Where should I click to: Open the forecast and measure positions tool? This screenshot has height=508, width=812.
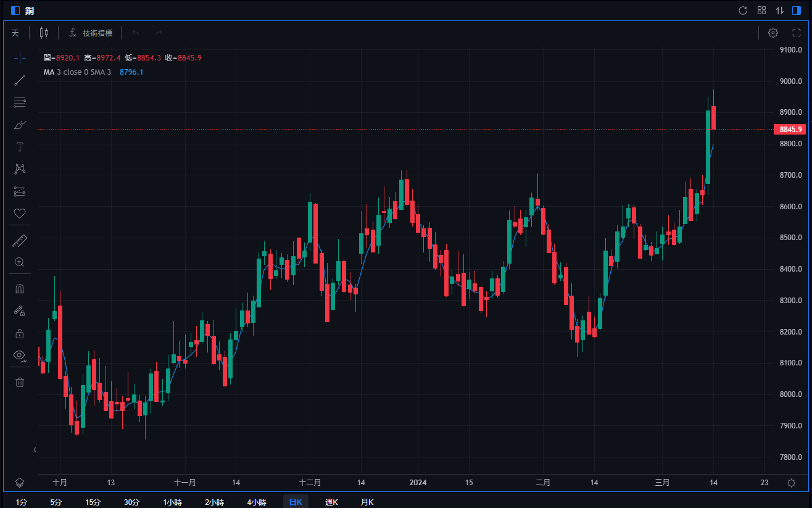point(20,191)
